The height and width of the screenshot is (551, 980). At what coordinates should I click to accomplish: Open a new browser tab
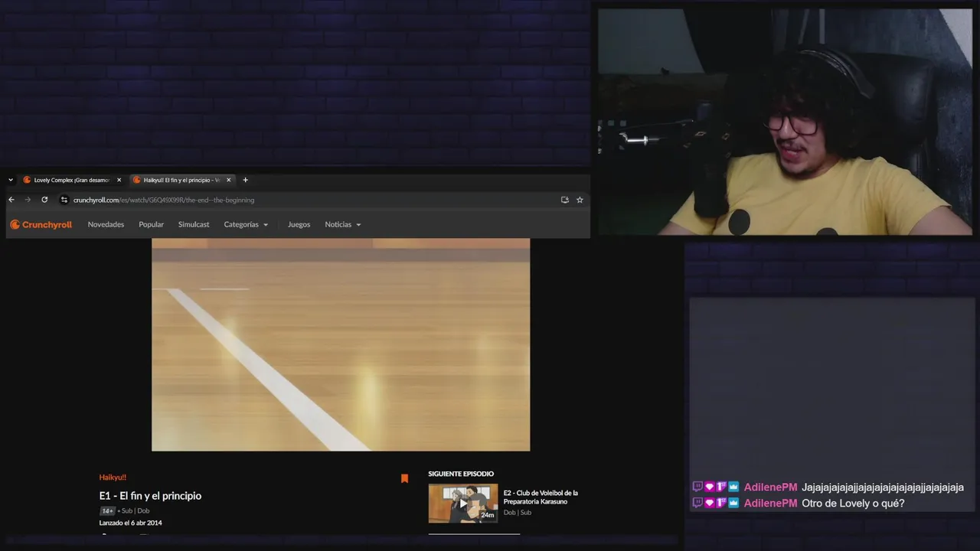(x=245, y=180)
